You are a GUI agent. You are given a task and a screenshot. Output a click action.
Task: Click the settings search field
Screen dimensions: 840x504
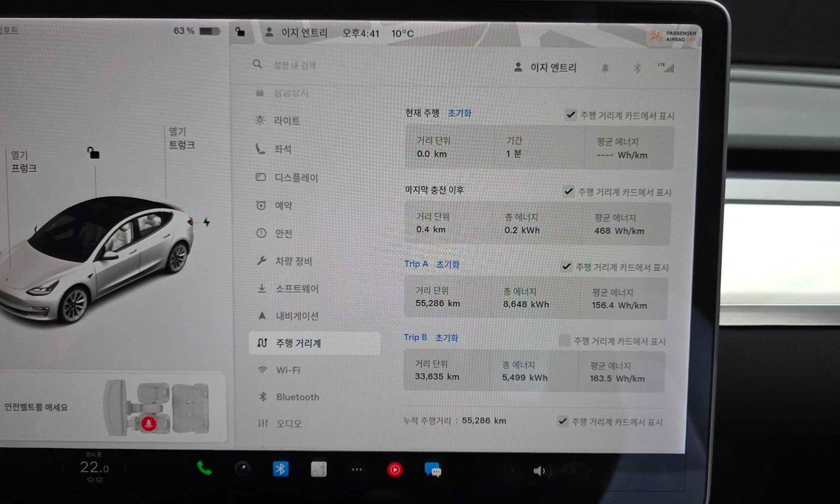(x=295, y=66)
